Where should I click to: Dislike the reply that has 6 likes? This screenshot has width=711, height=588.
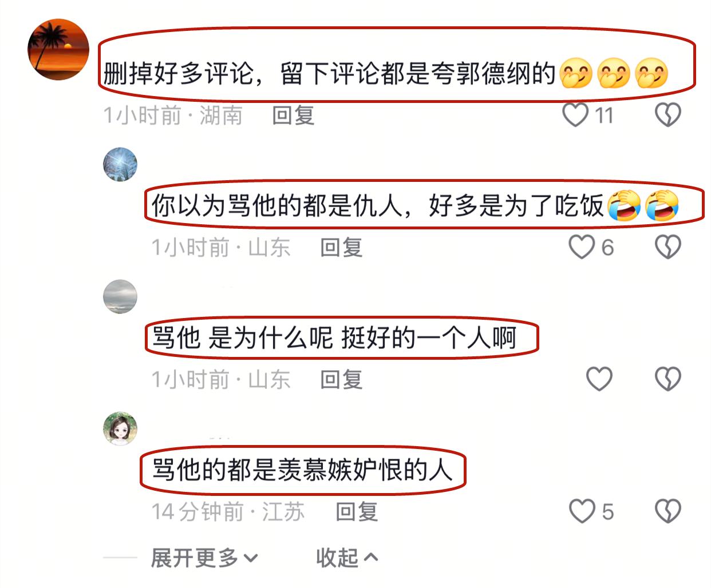click(667, 247)
